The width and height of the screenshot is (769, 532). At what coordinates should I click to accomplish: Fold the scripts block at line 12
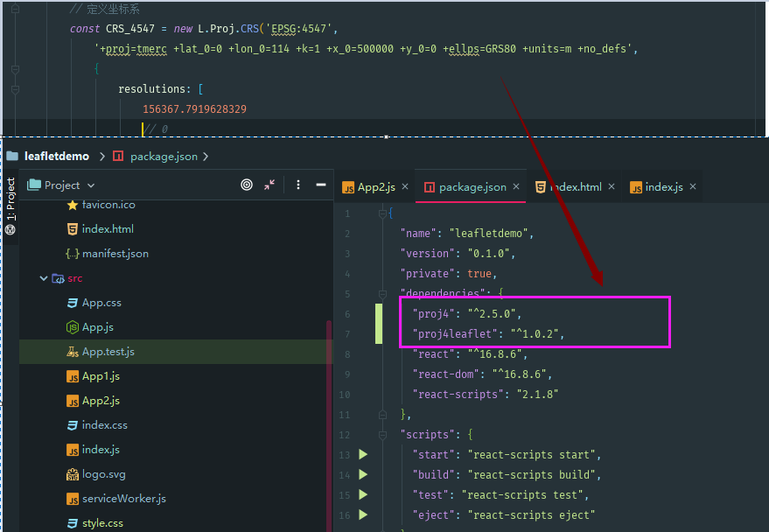pyautogui.click(x=382, y=434)
